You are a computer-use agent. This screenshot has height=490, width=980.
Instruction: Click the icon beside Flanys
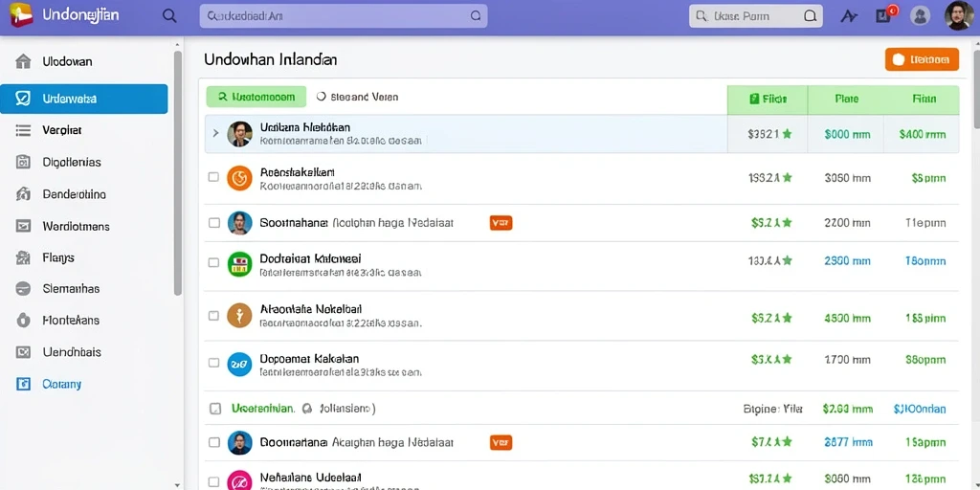pos(23,256)
